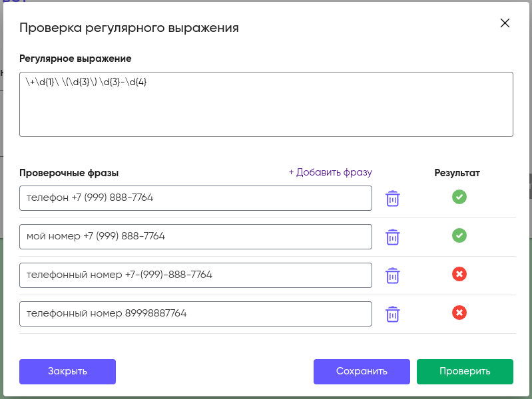Viewport: 532px width, 399px height.
Task: Delete the 'мой номер +7 (999) 888-7764' phrase
Action: [393, 237]
